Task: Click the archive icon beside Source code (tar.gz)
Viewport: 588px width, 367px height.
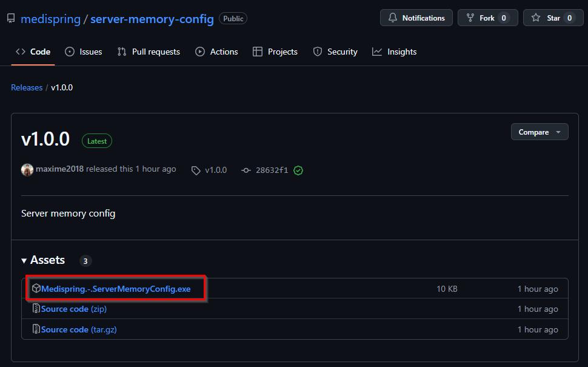Action: (x=36, y=329)
